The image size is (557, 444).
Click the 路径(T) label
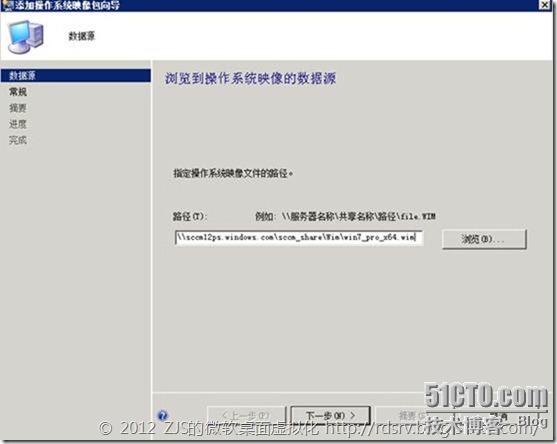pos(190,216)
